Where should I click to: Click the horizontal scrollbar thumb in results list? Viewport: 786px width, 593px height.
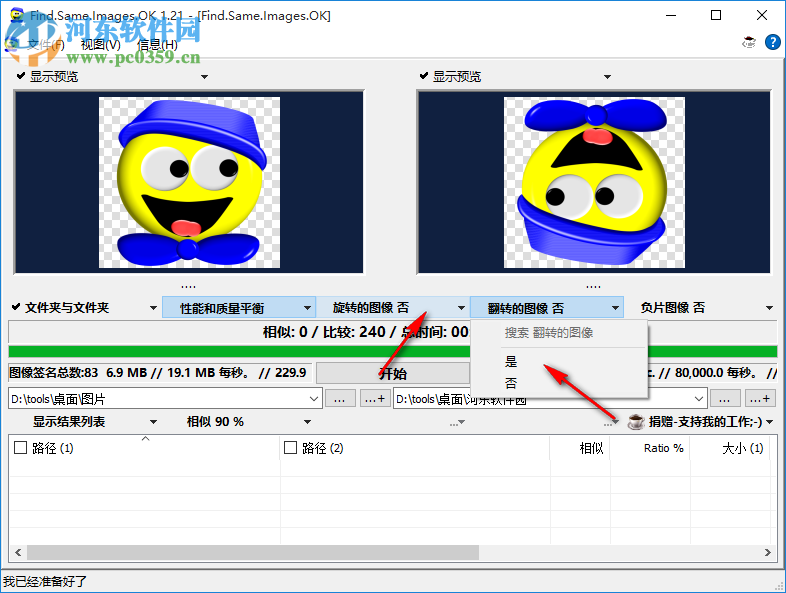point(253,552)
